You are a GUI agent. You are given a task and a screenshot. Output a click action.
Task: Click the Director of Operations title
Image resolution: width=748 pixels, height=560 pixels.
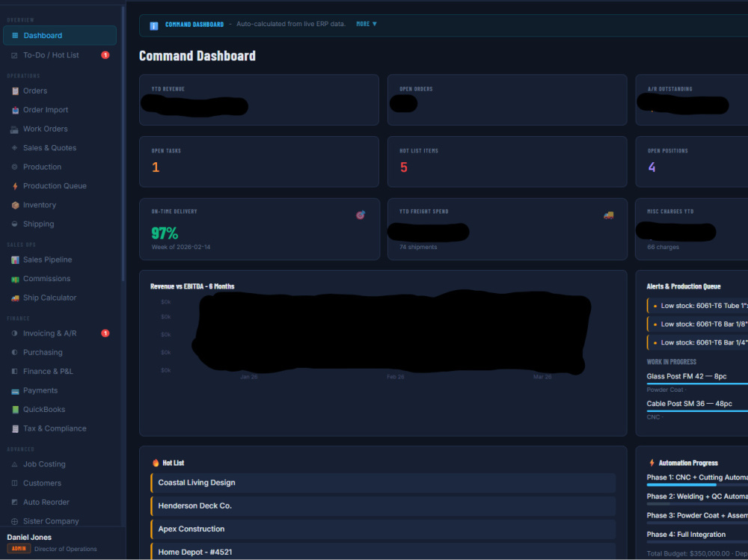[65, 549]
